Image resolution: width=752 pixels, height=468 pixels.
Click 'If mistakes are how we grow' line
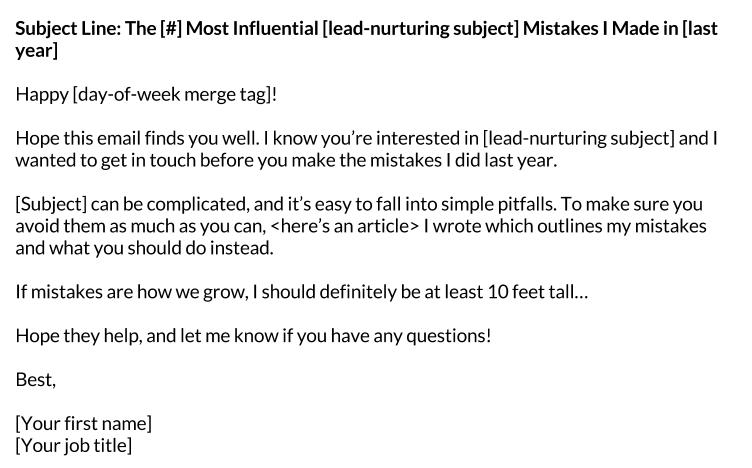(132, 292)
